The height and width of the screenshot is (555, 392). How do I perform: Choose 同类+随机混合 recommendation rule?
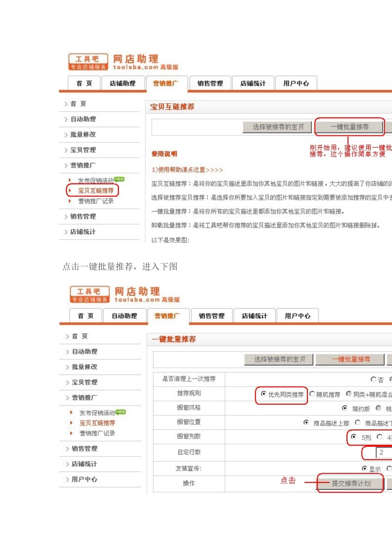click(349, 394)
